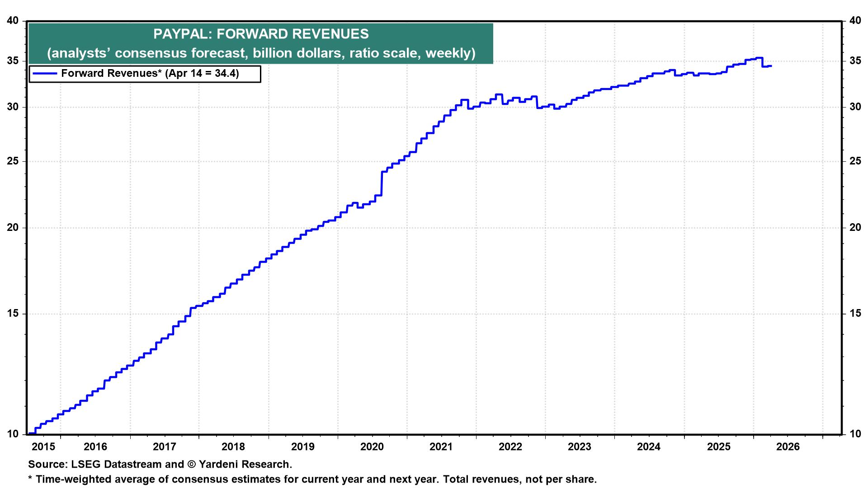This screenshot has height=488, width=868.
Task: Click the blue line sample in legend
Action: coord(44,74)
